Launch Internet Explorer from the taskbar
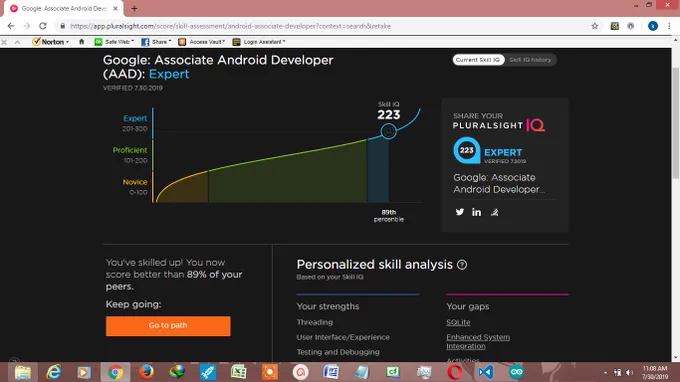Image resolution: width=680 pixels, height=382 pixels. [53, 372]
